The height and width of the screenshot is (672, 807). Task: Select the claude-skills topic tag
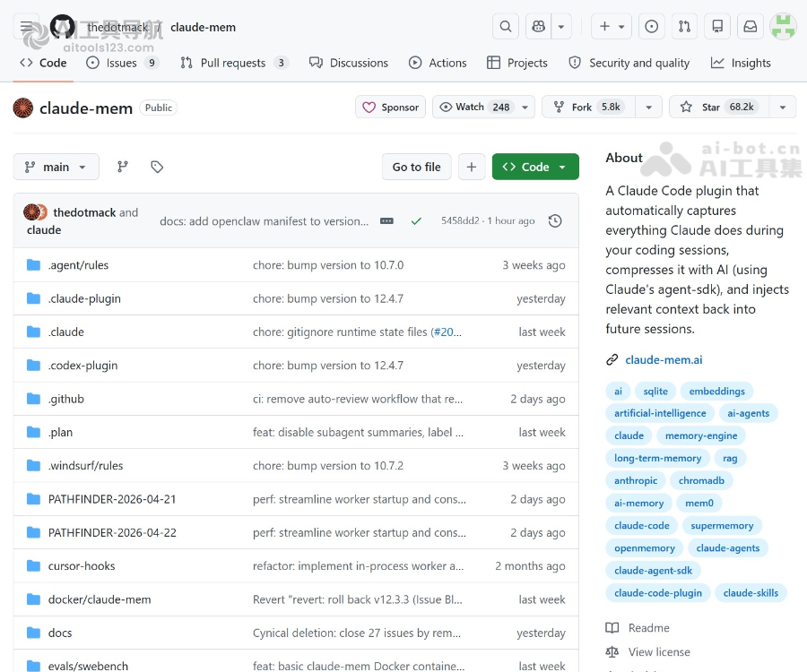click(751, 592)
